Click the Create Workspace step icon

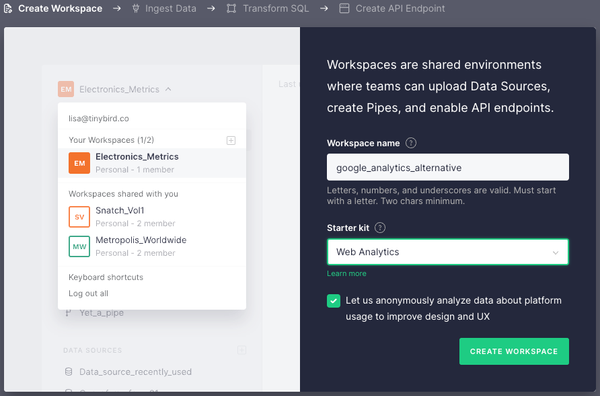point(8,8)
